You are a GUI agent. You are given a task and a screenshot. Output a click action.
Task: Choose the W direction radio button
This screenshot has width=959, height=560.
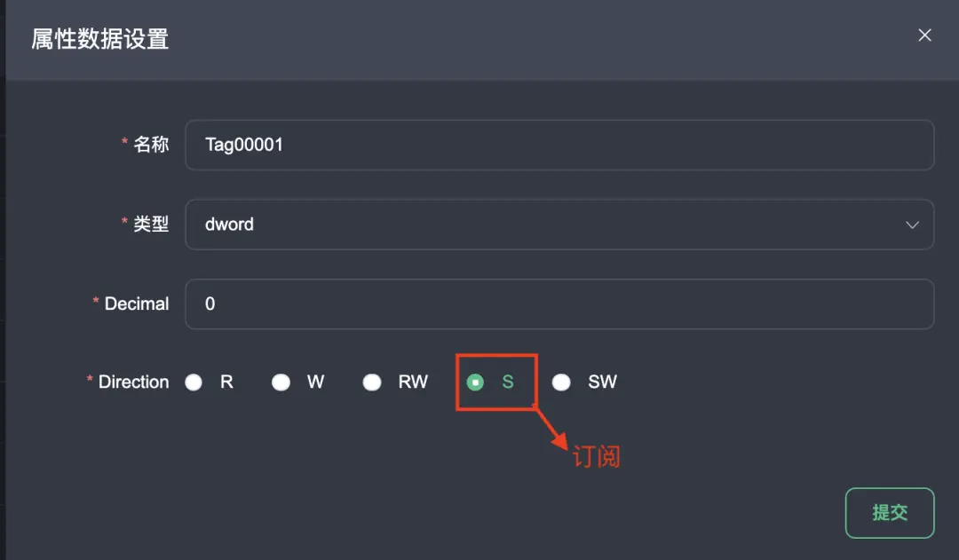click(x=281, y=383)
